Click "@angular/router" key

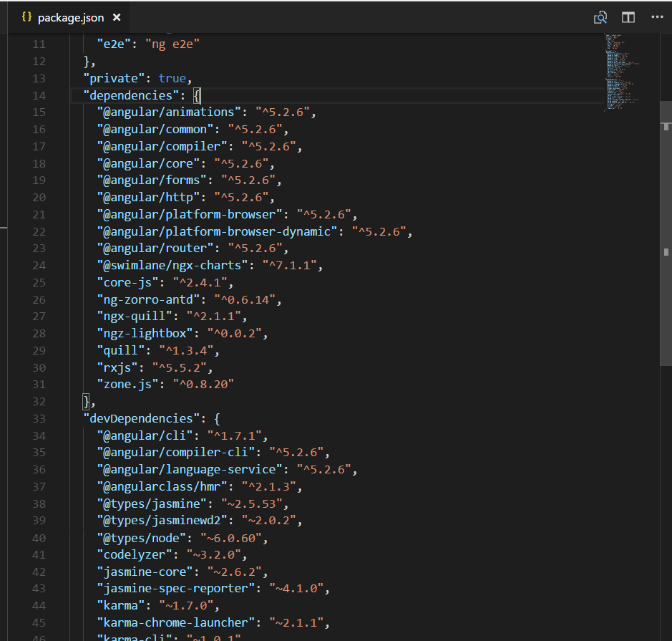tap(155, 249)
